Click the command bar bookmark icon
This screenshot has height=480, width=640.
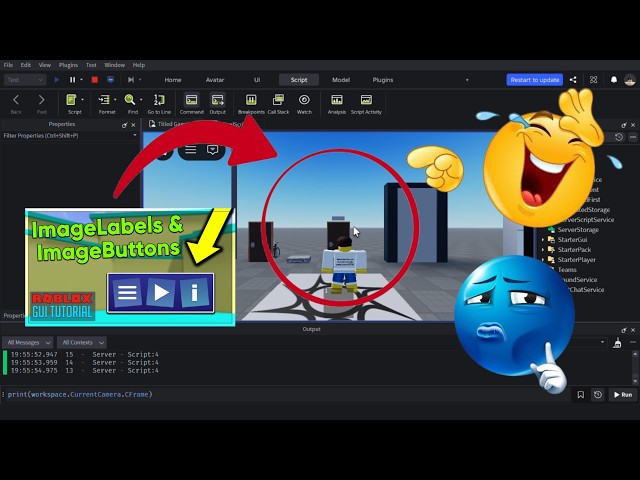pyautogui.click(x=580, y=395)
